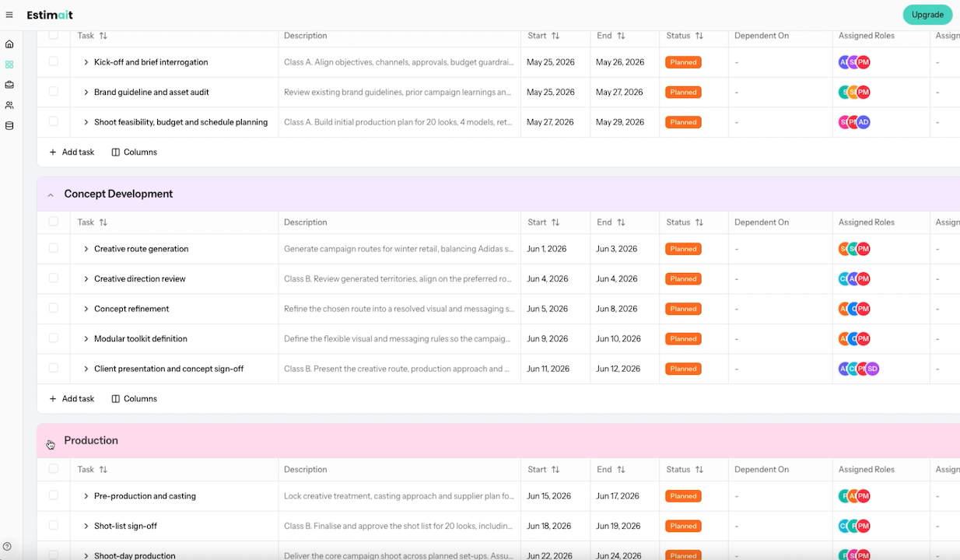Click Jun 12, 2026 end date cell
The height and width of the screenshot is (560, 960).
pos(625,369)
